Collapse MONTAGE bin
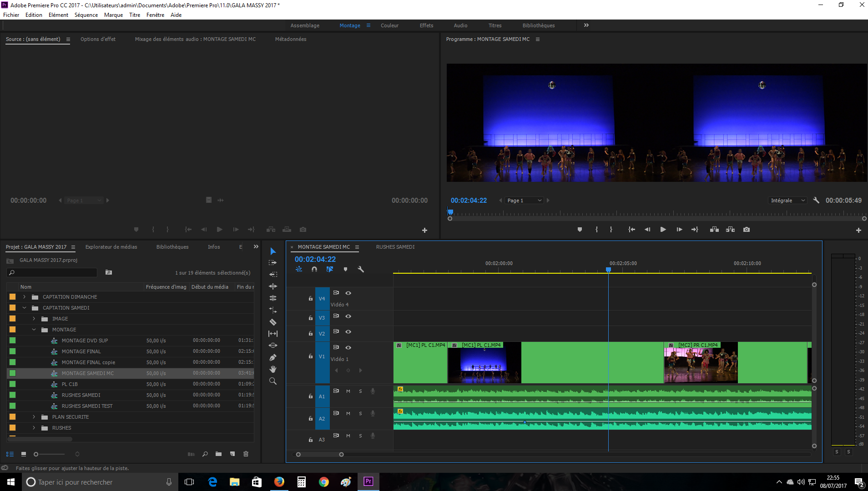Screen dimensions: 868x491 point(34,330)
